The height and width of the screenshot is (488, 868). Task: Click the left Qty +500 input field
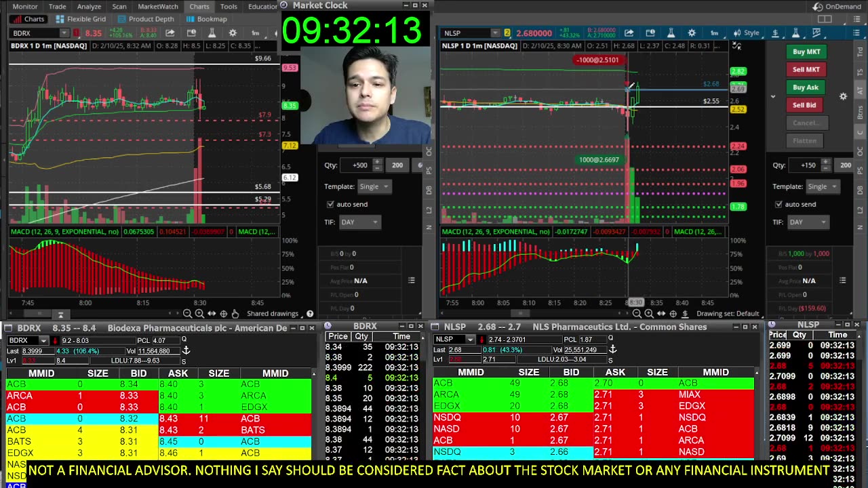tap(356, 165)
